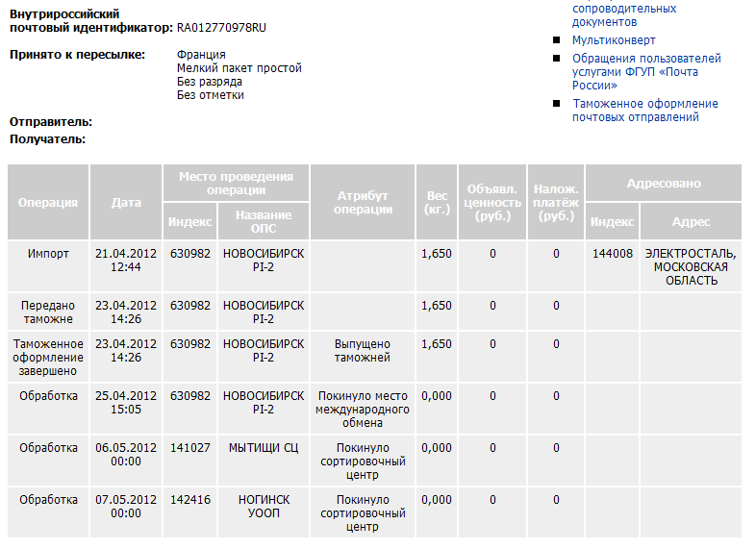This screenshot has height=549, width=756.
Task: Open Таможенное оформление почтовых отправлений link
Action: click(644, 111)
